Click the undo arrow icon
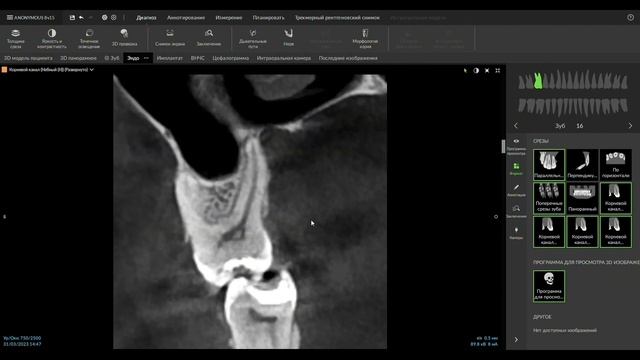 pyautogui.click(x=81, y=18)
